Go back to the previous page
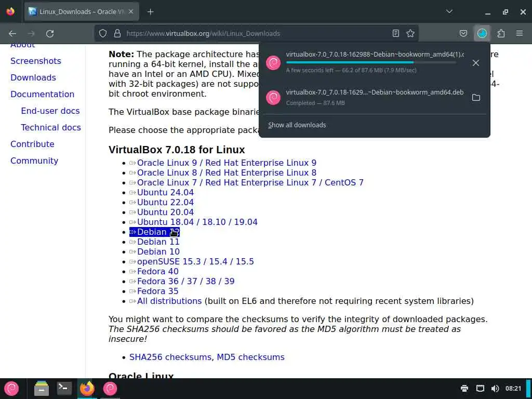Image resolution: width=532 pixels, height=399 pixels. (x=12, y=33)
